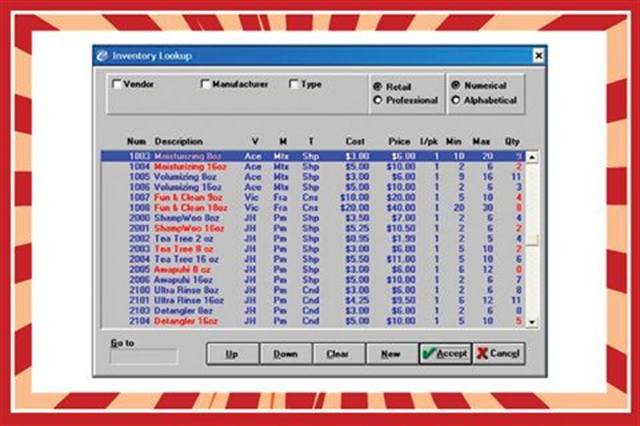Choose Numerical sort order
The height and width of the screenshot is (426, 640).
coord(456,85)
